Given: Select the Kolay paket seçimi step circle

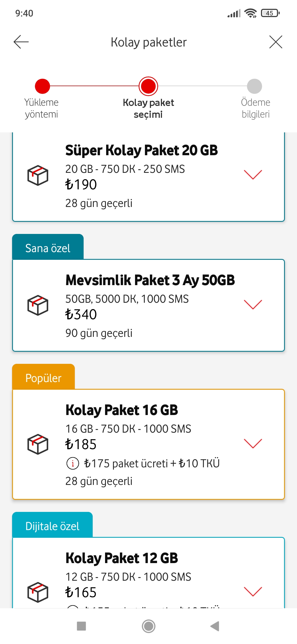Looking at the screenshot, I should point(148,86).
